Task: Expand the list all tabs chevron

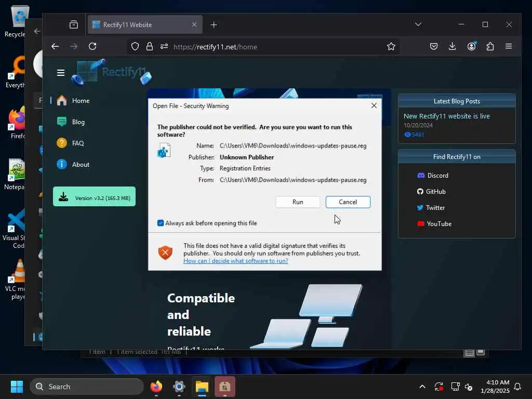Action: click(x=418, y=24)
